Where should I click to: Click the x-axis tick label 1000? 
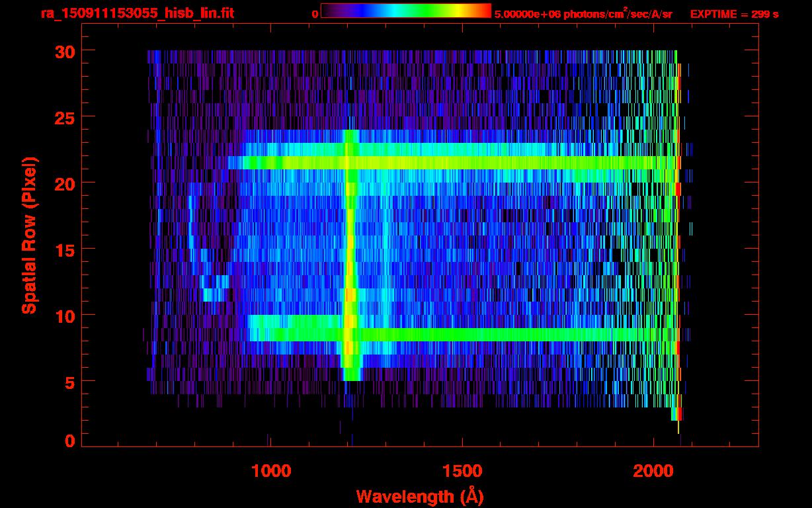click(270, 471)
